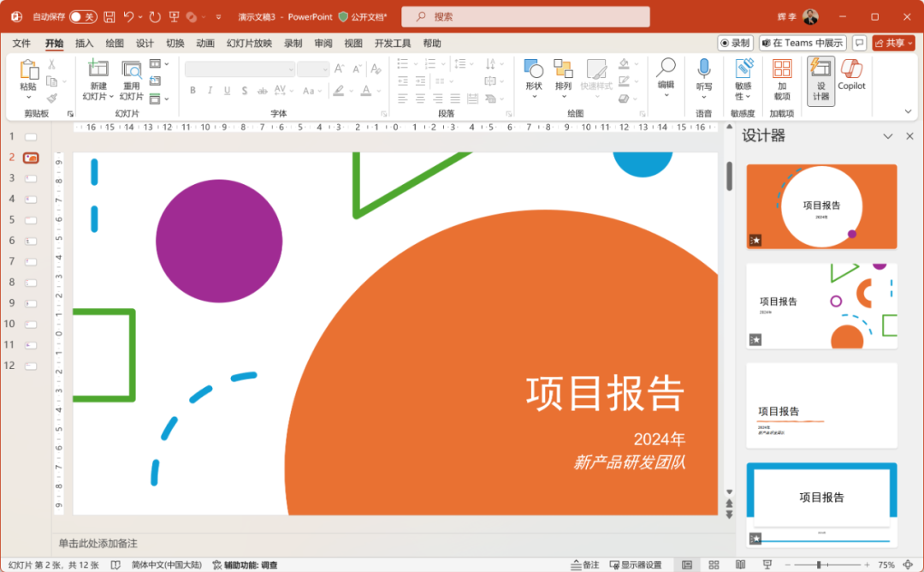Click the zoom in plus button
This screenshot has height=572, width=924.
[867, 565]
